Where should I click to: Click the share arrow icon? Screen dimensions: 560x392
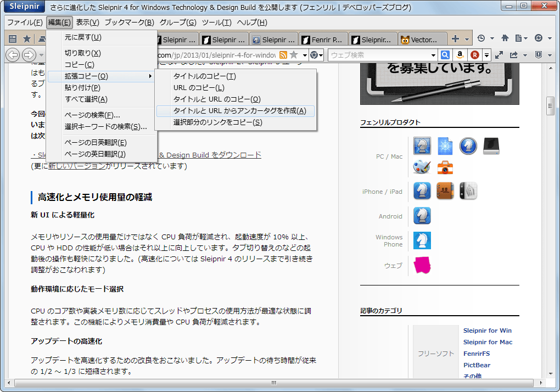(x=513, y=55)
